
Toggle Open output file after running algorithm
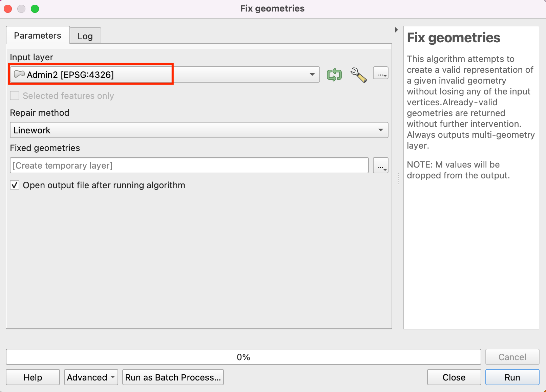(15, 185)
